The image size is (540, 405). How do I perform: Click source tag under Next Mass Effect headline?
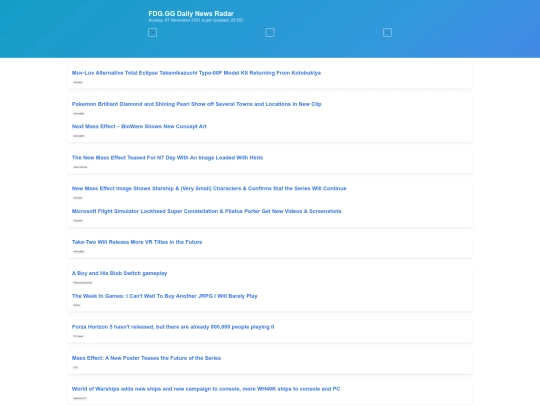pos(79,136)
